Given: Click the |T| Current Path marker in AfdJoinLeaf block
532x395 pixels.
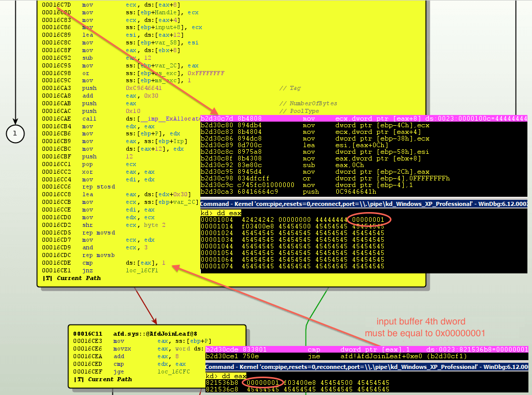Looking at the screenshot, I should tap(102, 379).
